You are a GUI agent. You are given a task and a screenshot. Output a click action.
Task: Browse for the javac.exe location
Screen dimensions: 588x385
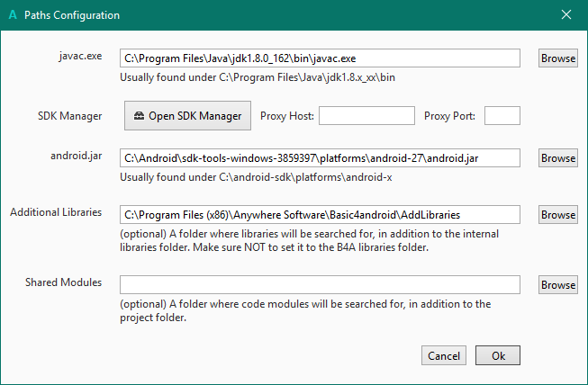558,58
